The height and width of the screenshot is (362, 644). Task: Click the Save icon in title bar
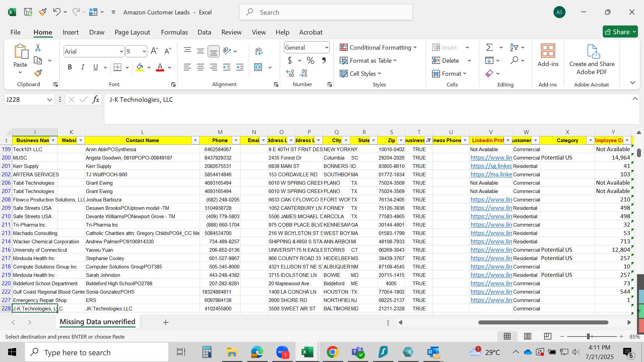point(28,12)
